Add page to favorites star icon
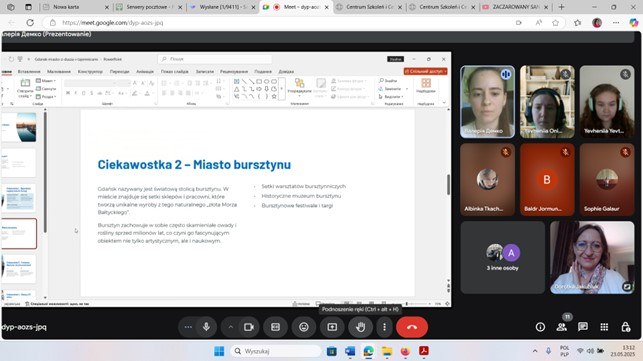This screenshot has height=361, width=643. pos(555,23)
